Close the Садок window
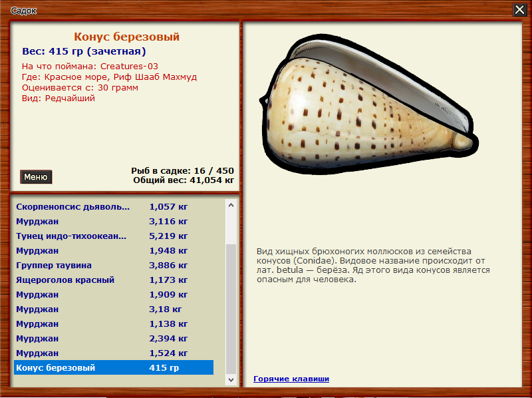The image size is (532, 398). click(519, 9)
